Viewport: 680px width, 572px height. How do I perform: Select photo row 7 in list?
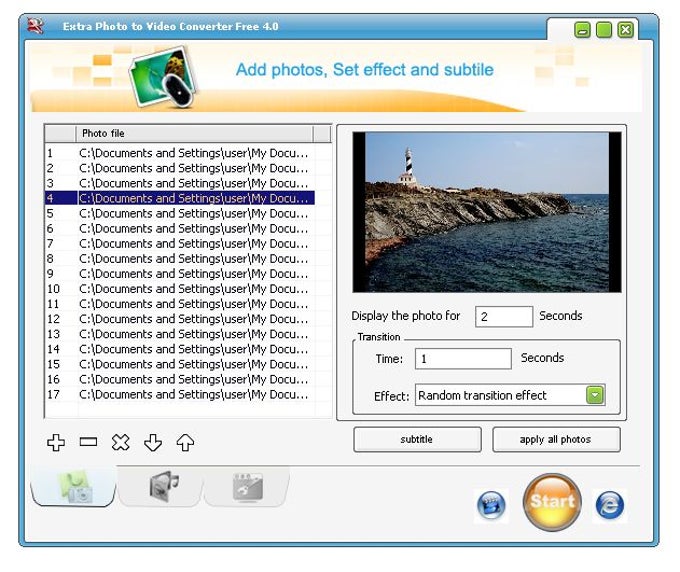(x=180, y=244)
